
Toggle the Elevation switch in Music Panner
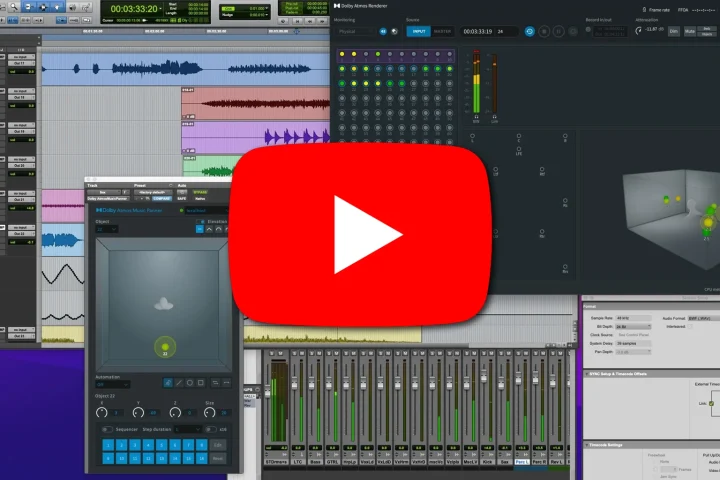(x=200, y=221)
